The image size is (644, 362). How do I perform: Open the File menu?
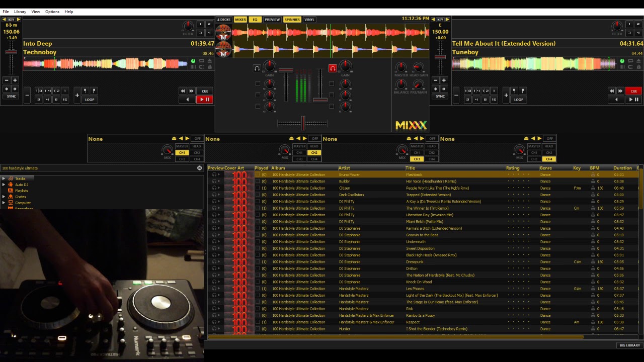(6, 12)
